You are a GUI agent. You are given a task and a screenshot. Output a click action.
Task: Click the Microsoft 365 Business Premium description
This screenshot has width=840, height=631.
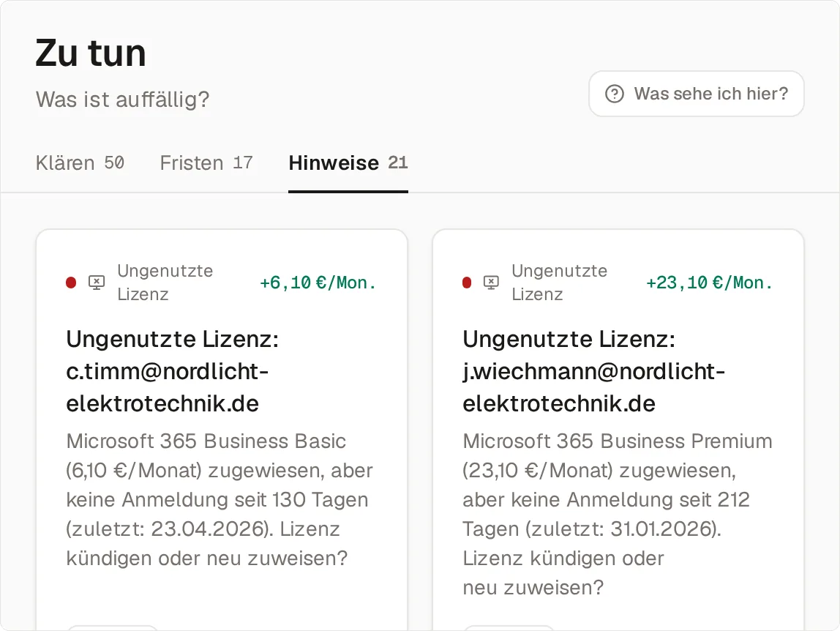point(617,514)
